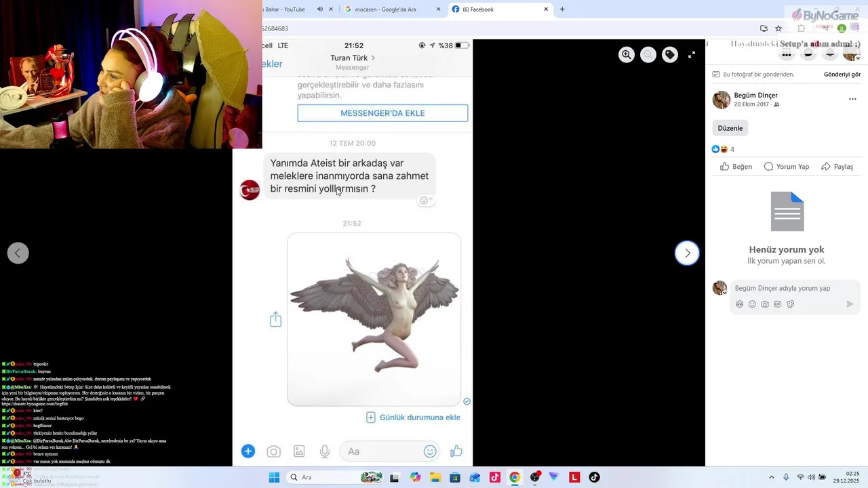Click the Düzenle button
This screenshot has width=868, height=488.
pos(730,128)
